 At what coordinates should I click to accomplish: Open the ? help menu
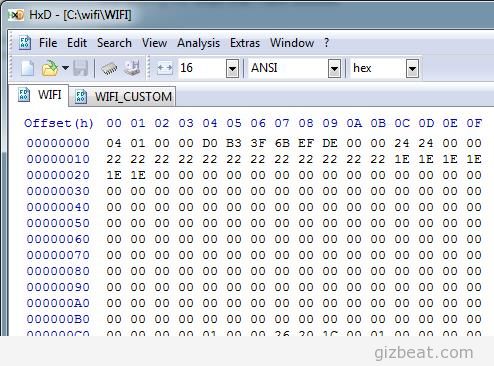(326, 43)
